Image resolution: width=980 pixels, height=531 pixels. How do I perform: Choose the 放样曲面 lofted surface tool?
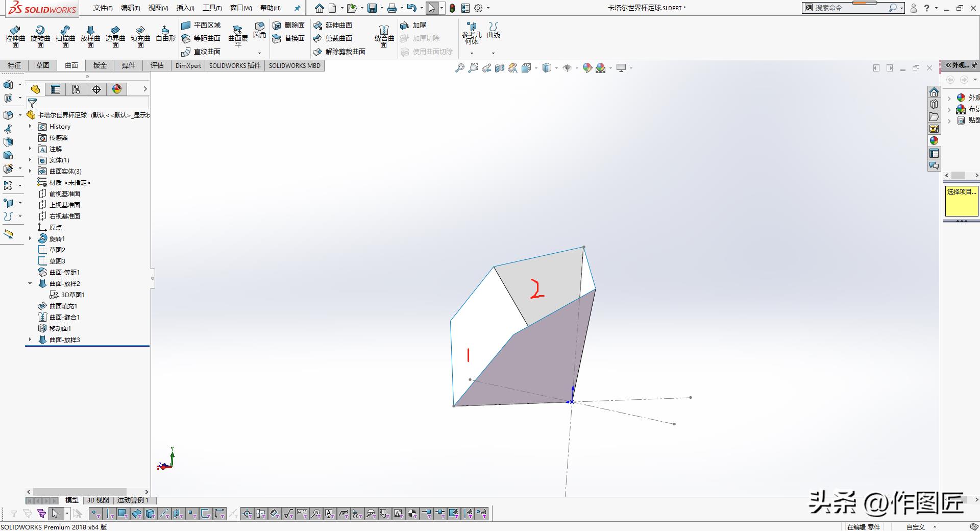(x=90, y=36)
